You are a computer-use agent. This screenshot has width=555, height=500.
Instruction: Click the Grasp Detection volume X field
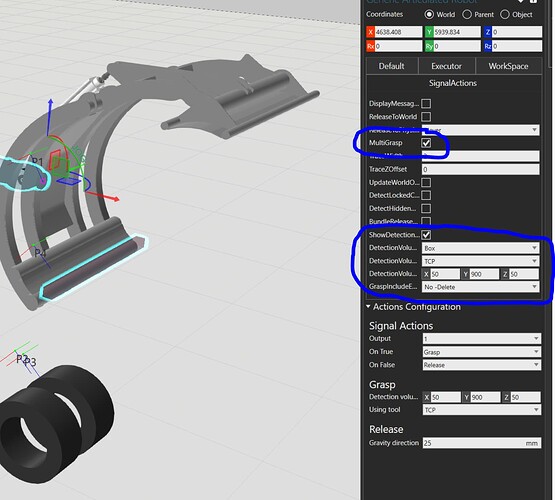pyautogui.click(x=446, y=397)
